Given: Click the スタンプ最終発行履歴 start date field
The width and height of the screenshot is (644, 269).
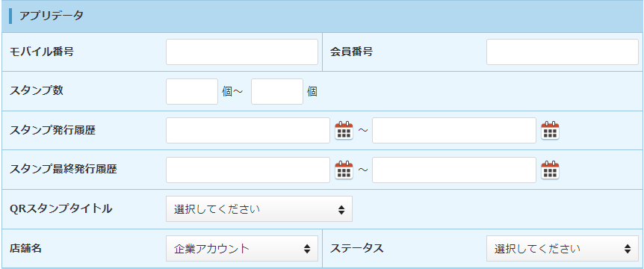Looking at the screenshot, I should (248, 170).
